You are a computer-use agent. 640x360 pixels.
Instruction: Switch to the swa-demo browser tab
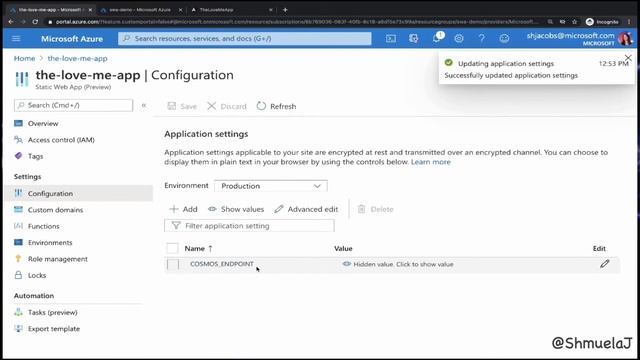140,9
